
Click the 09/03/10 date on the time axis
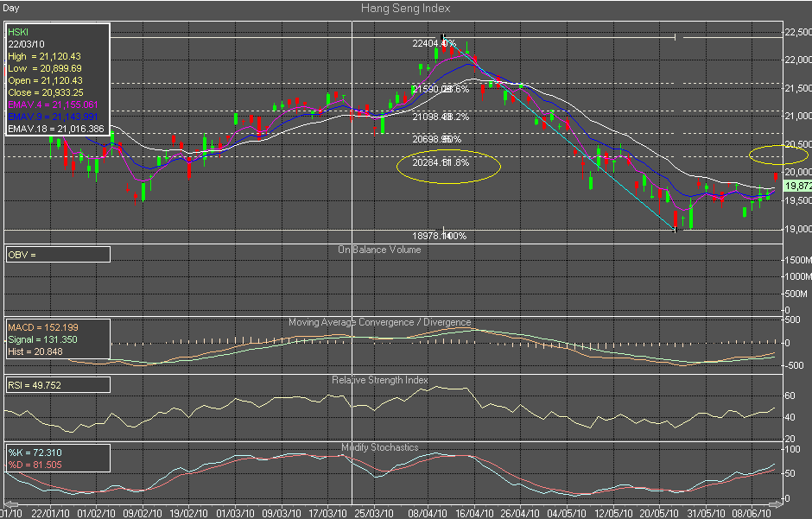pyautogui.click(x=282, y=513)
